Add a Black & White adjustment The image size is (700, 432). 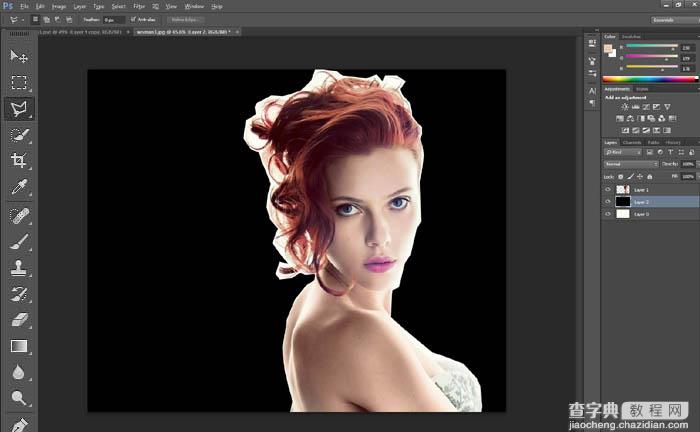pyautogui.click(x=641, y=119)
